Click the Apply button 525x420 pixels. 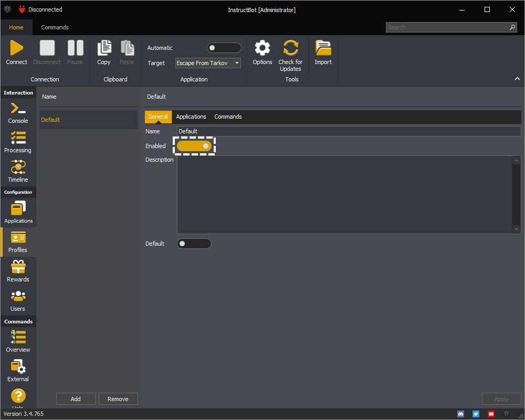click(501, 399)
